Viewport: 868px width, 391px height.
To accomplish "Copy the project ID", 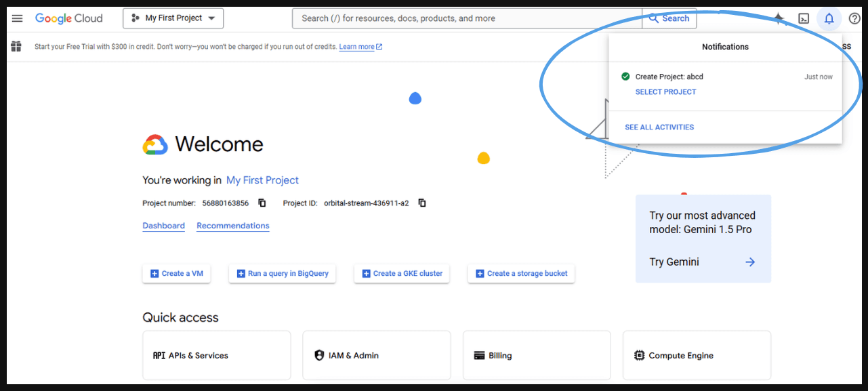I will click(x=421, y=203).
